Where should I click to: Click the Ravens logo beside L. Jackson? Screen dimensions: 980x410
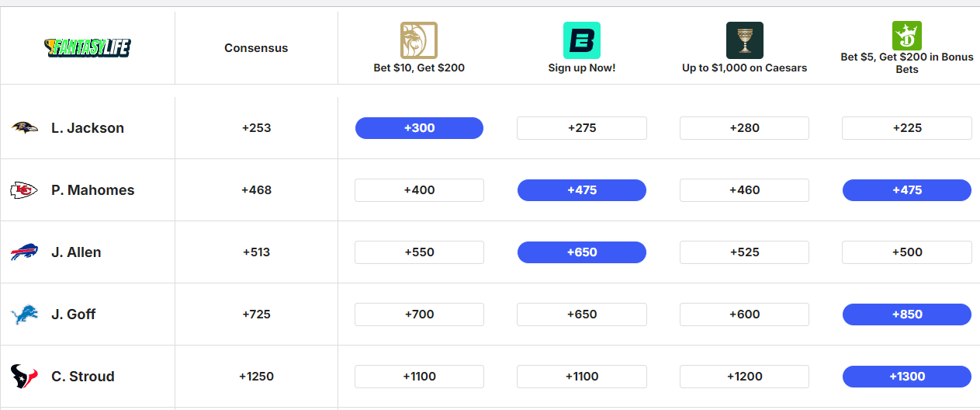click(x=25, y=127)
